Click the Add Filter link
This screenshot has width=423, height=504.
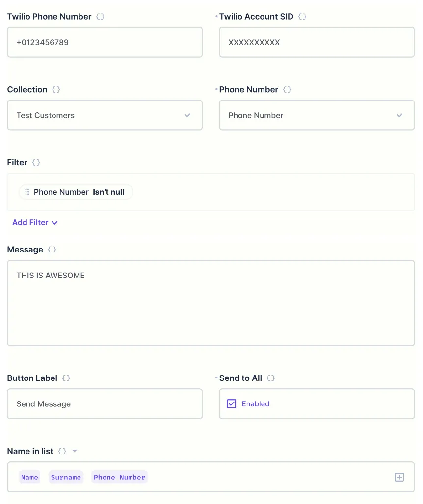(x=30, y=222)
